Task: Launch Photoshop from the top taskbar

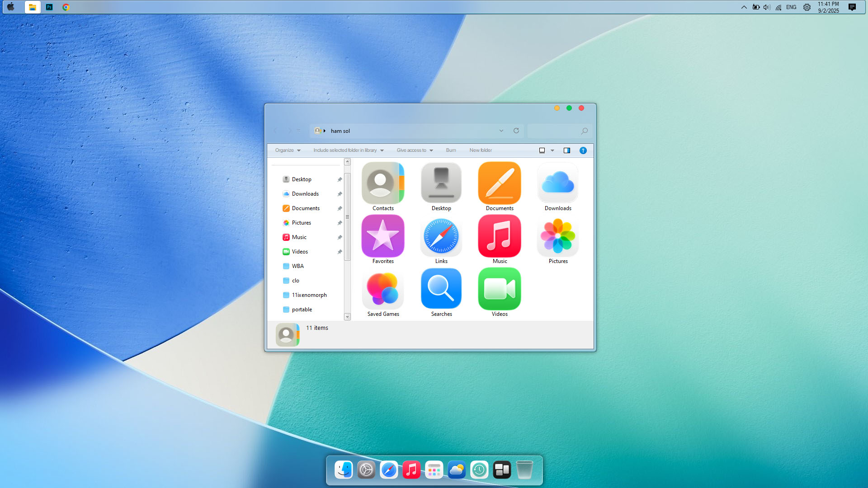Action: point(49,7)
